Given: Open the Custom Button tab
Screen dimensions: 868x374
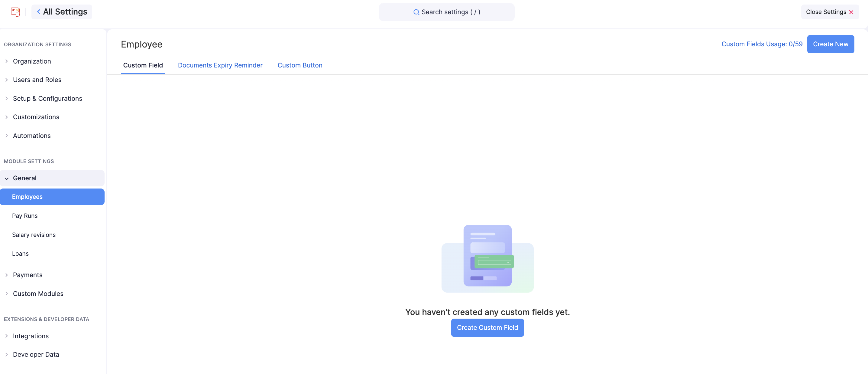Looking at the screenshot, I should tap(300, 65).
